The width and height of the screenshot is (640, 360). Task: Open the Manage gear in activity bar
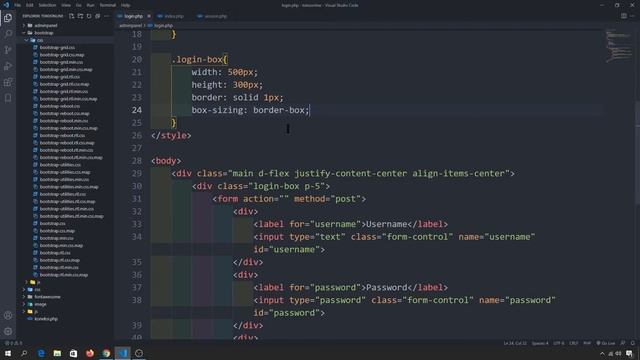coord(8,331)
